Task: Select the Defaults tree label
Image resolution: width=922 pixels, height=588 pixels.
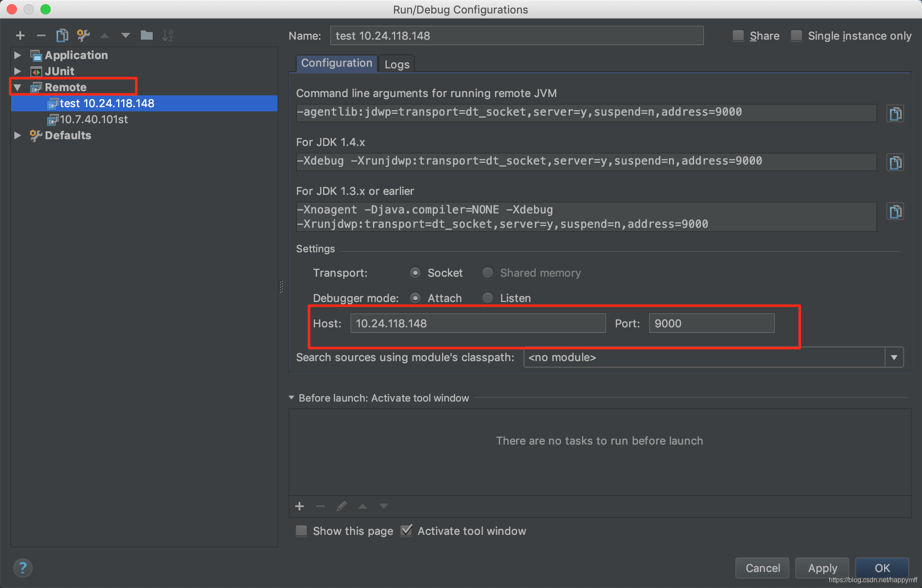Action: pos(68,135)
